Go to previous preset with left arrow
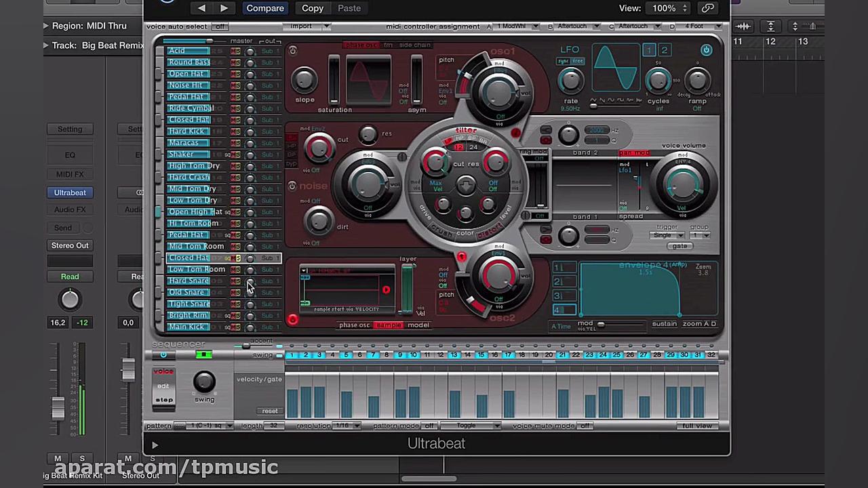 (x=201, y=8)
